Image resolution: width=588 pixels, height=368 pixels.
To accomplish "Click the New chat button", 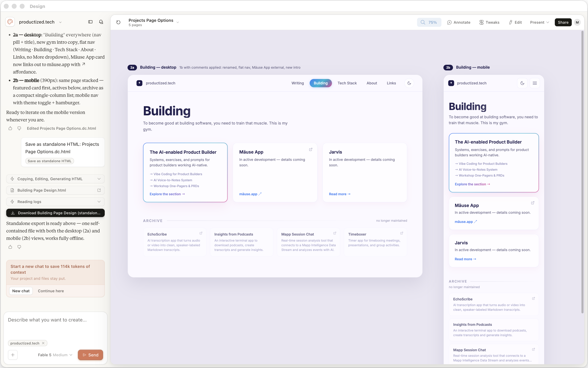I will tap(21, 291).
